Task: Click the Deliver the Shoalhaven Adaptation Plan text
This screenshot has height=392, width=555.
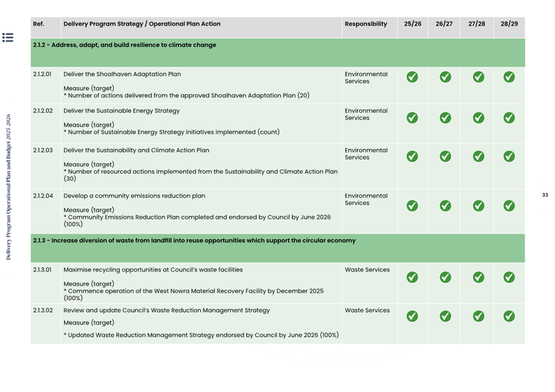Action: click(x=122, y=74)
